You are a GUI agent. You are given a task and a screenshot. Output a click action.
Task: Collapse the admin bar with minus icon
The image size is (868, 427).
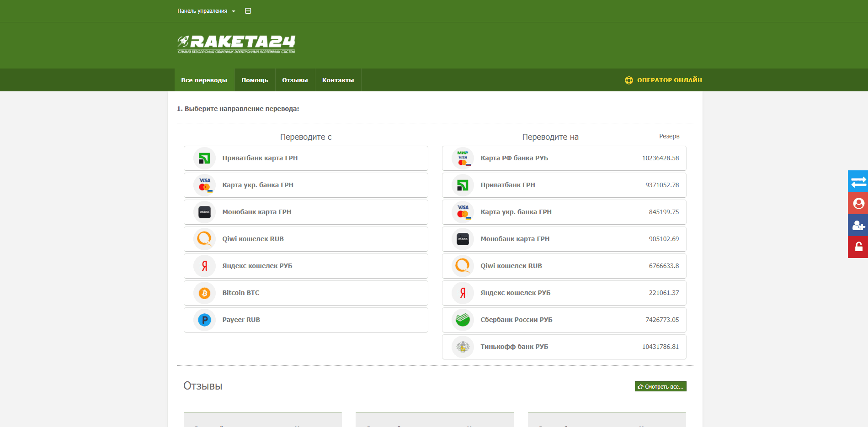pos(248,11)
